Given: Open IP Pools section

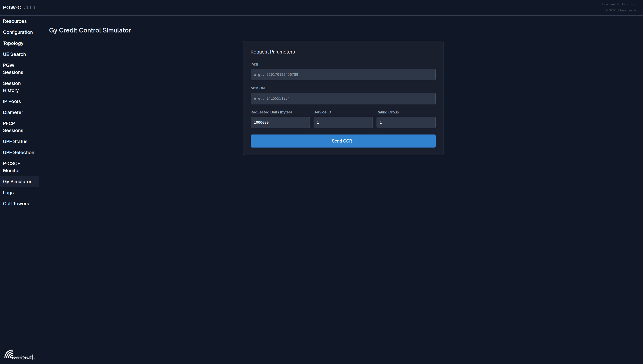Looking at the screenshot, I should tap(12, 101).
